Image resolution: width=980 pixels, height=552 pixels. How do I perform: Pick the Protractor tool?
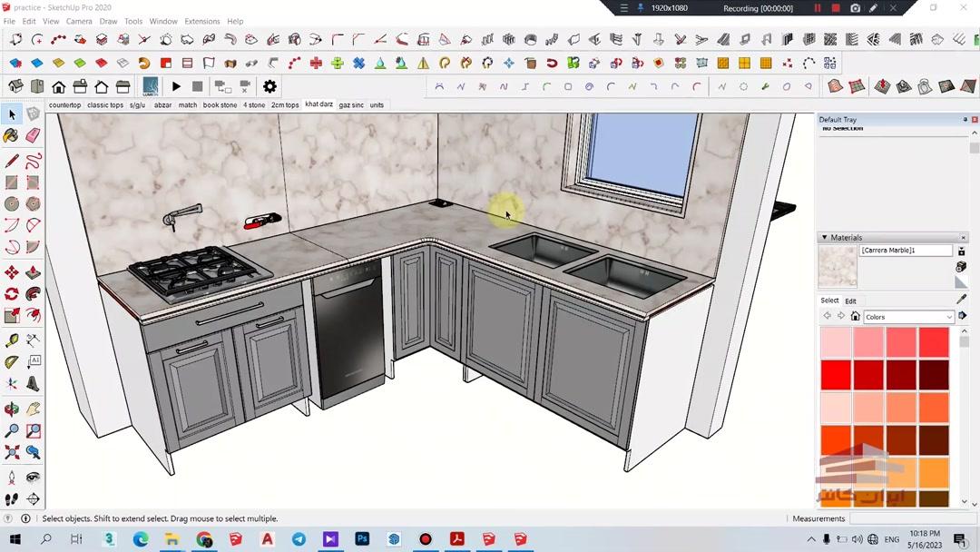12,362
